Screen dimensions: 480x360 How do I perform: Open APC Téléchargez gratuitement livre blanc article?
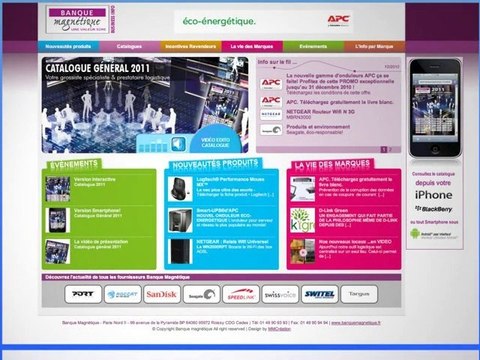click(356, 187)
